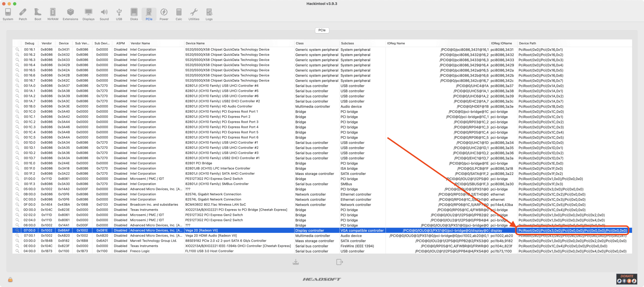The height and width of the screenshot is (287, 644).
Task: Open the Calc toolbar section
Action: click(179, 14)
